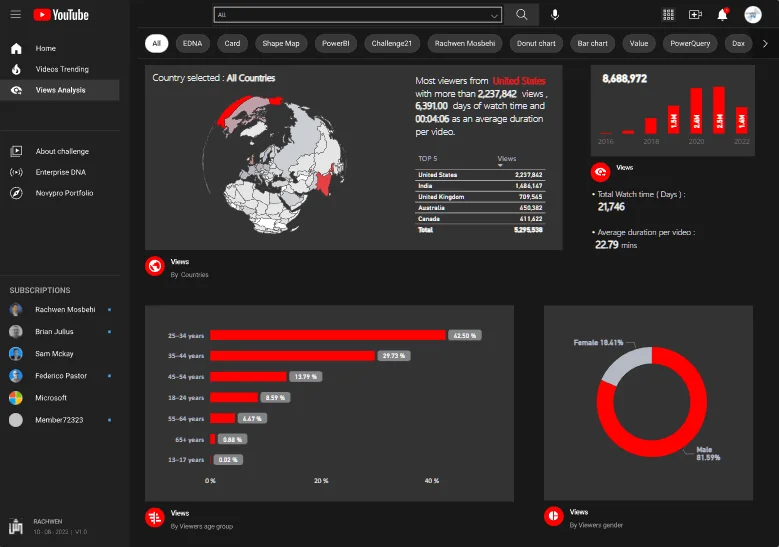Open Videos Trending page
The image size is (779, 547).
coord(60,69)
